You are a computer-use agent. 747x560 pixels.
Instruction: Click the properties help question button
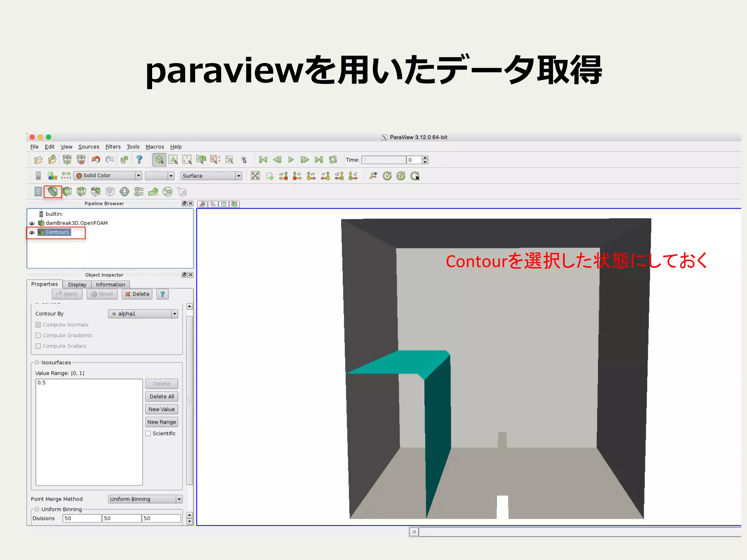tap(163, 294)
